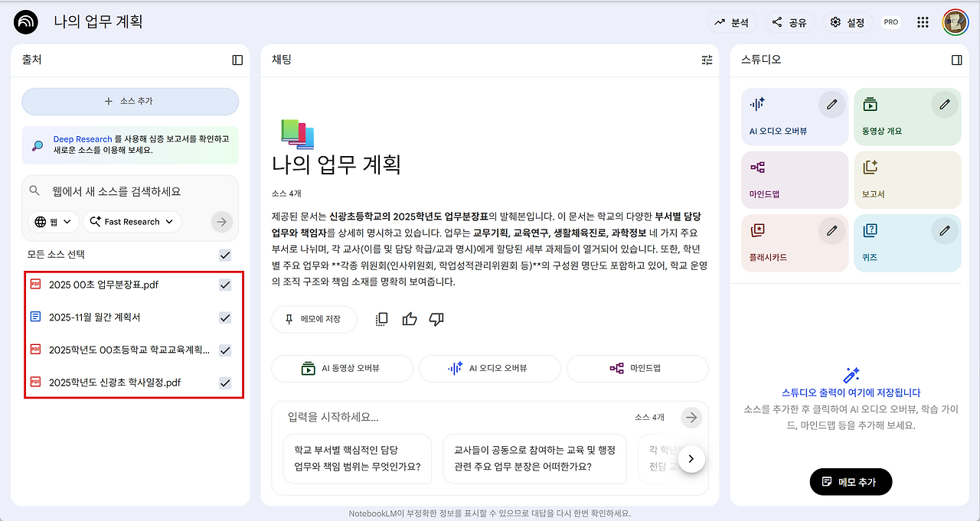Open the Fast Research mode dropdown
The width and height of the screenshot is (980, 521).
pos(132,222)
